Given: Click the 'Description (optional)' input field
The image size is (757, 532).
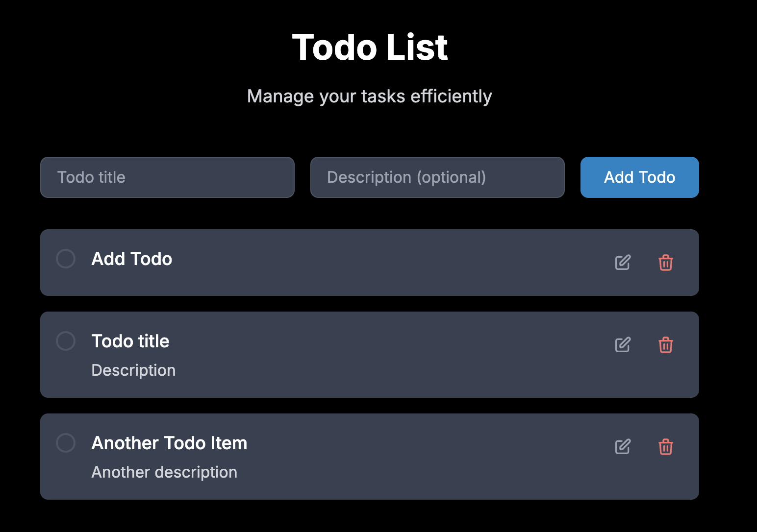Looking at the screenshot, I should [437, 177].
